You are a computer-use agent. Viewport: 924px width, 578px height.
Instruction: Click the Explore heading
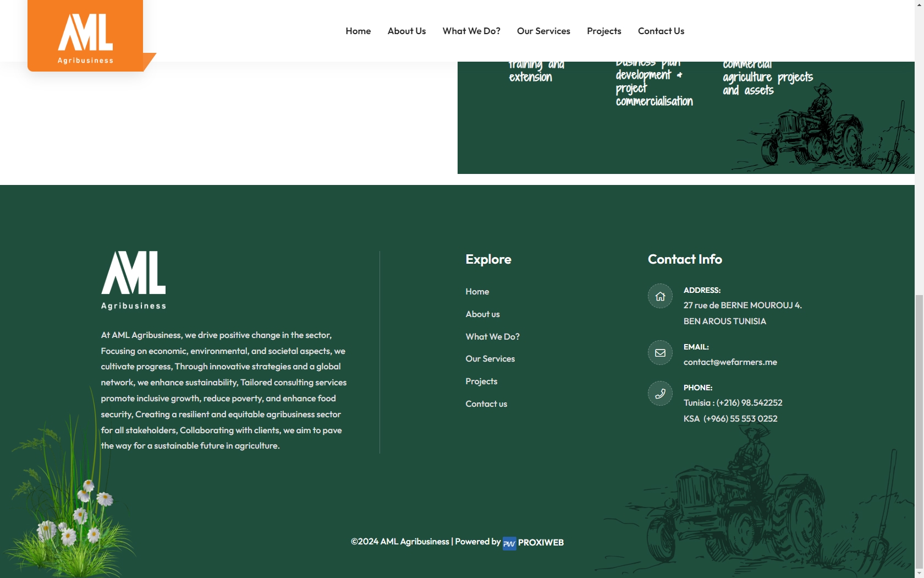[x=488, y=259]
